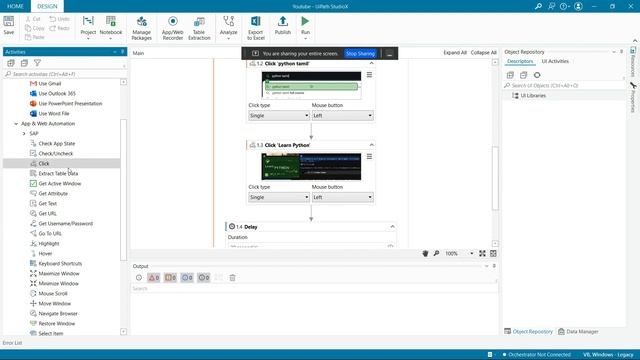Expand the SAP tree node
The width and height of the screenshot is (640, 360).
coord(24,133)
